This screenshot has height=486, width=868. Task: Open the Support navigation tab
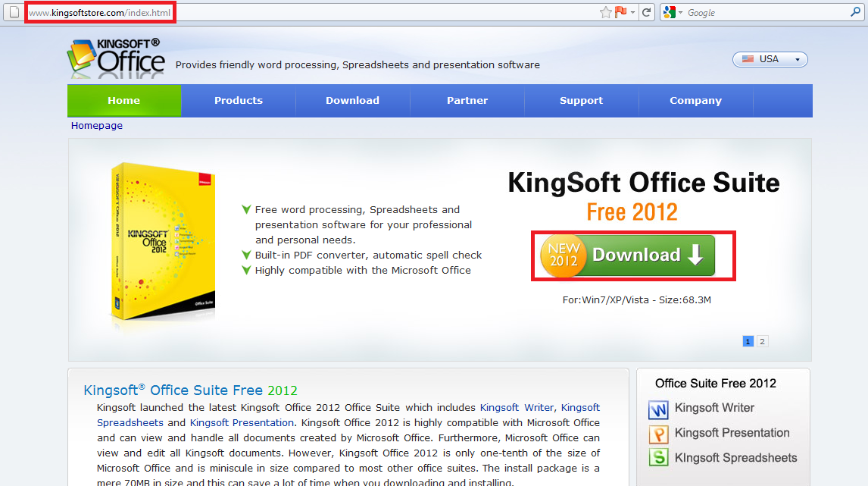tap(581, 100)
